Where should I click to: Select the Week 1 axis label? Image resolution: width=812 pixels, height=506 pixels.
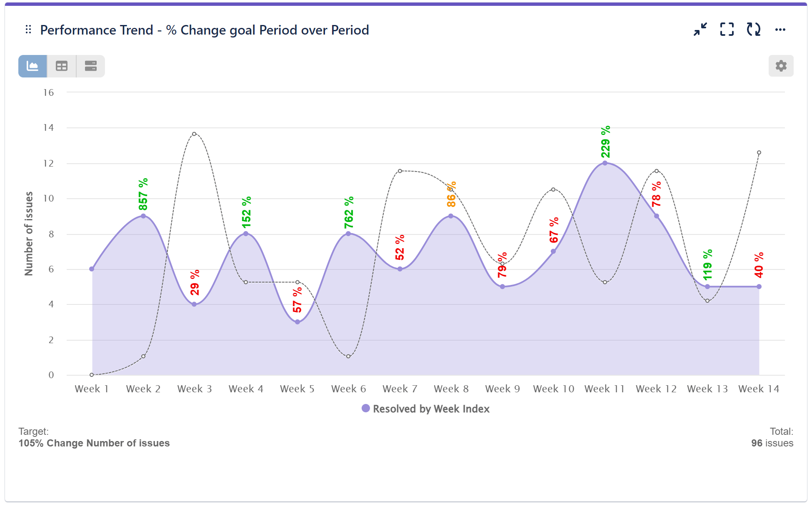coord(92,389)
